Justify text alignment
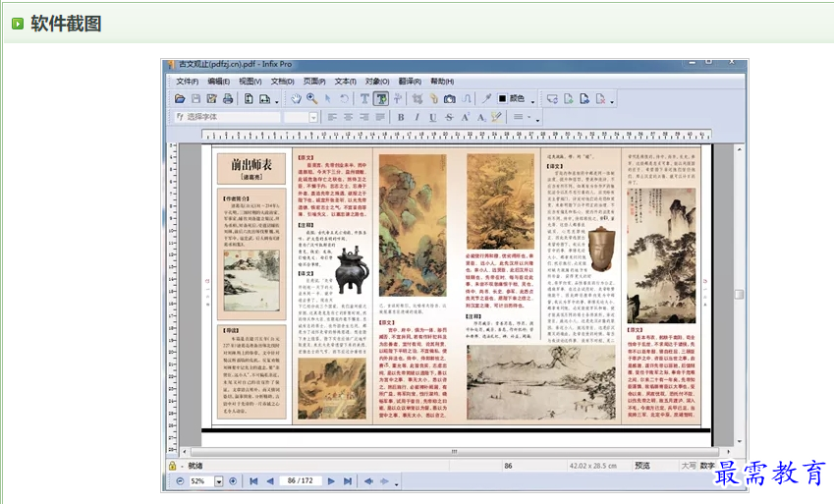The height and width of the screenshot is (504, 834). coord(380,117)
